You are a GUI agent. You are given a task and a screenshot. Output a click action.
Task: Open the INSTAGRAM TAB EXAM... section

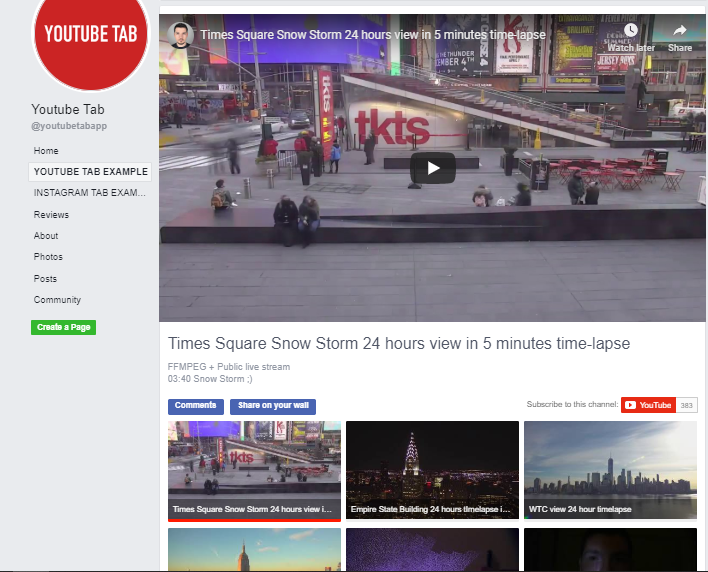89,193
